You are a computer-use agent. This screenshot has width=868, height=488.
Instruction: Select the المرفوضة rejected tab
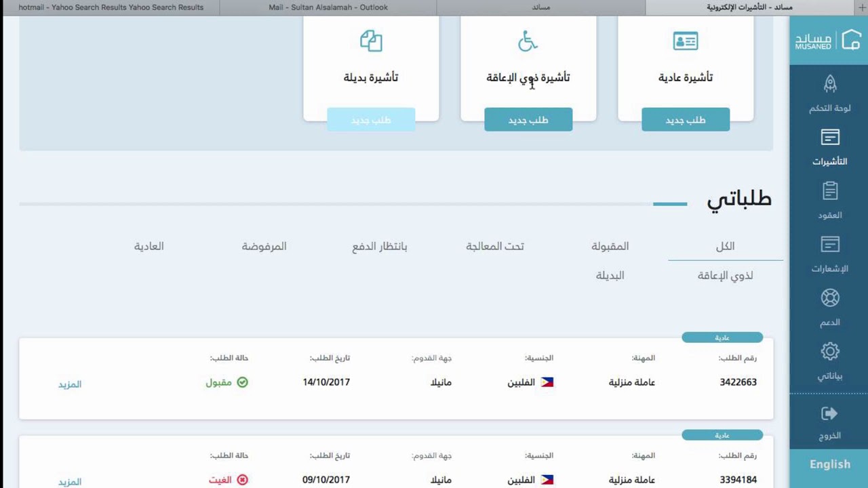click(264, 246)
